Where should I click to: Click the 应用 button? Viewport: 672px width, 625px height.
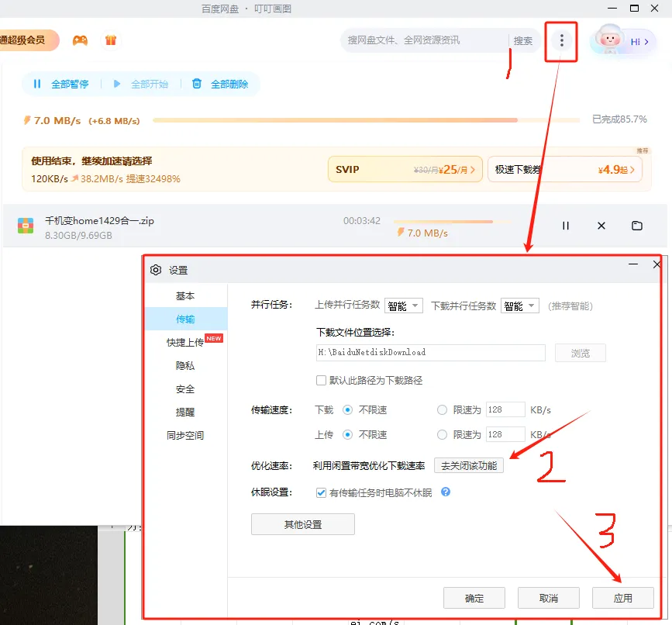[x=622, y=598]
